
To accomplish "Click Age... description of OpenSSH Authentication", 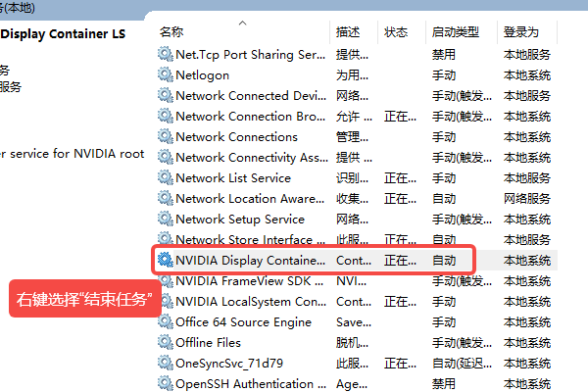I will (x=352, y=384).
